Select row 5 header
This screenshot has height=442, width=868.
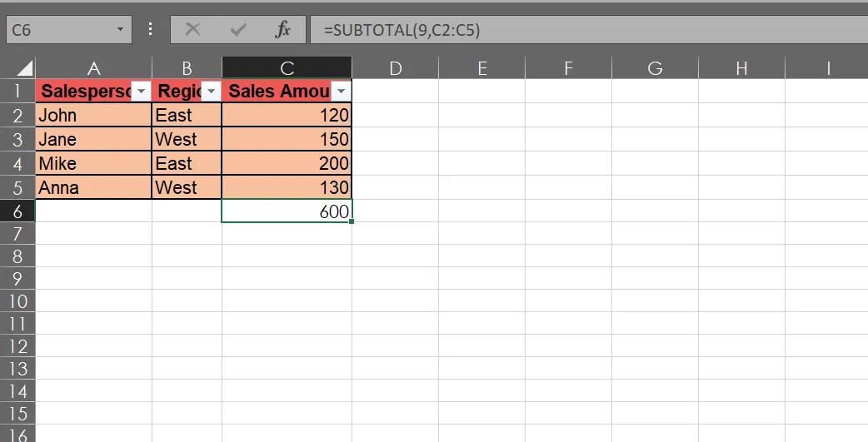(x=17, y=187)
